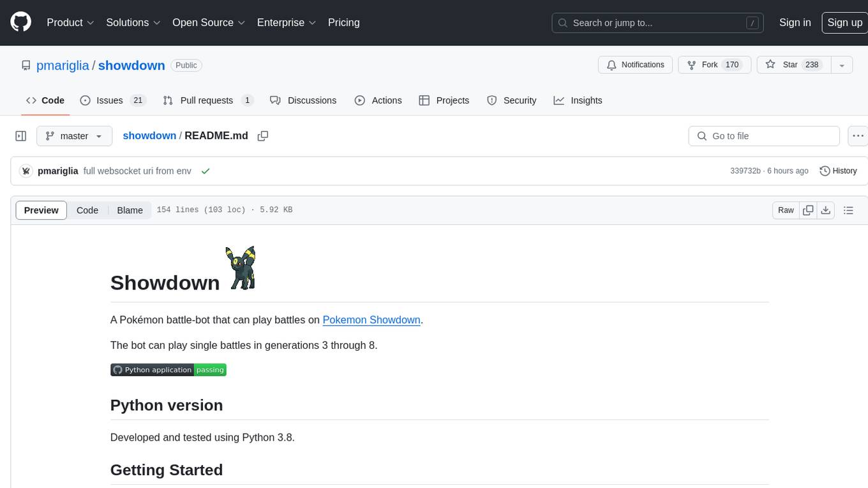Select the Code view
The height and width of the screenshot is (488, 868).
click(87, 210)
